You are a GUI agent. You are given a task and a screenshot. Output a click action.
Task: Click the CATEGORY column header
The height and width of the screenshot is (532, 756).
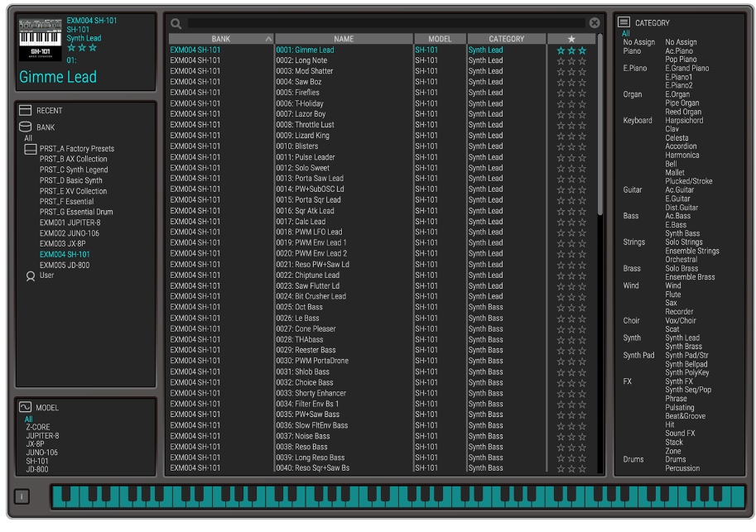[x=506, y=39]
